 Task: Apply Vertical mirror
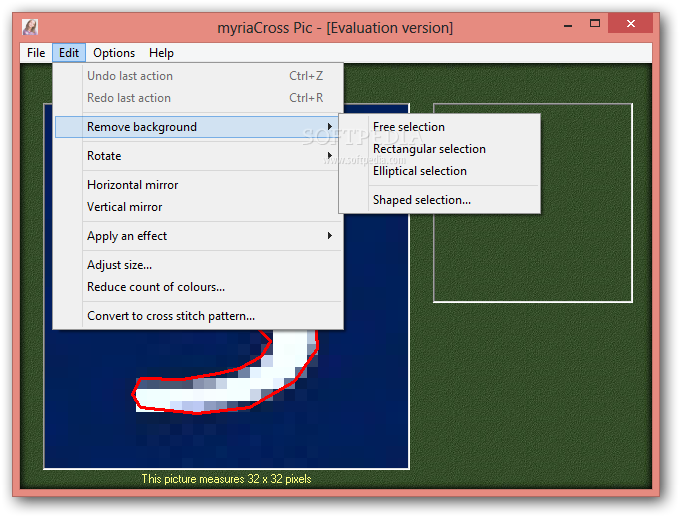[x=198, y=207]
